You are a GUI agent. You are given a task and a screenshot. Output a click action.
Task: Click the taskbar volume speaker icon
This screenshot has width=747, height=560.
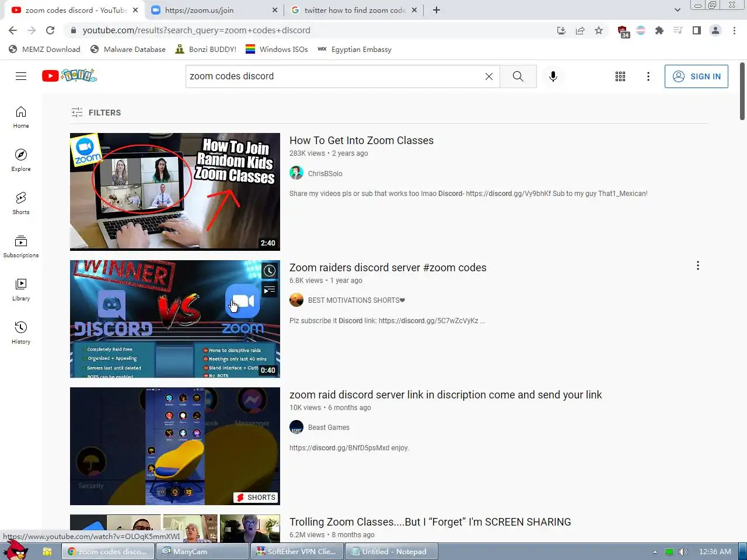click(683, 552)
